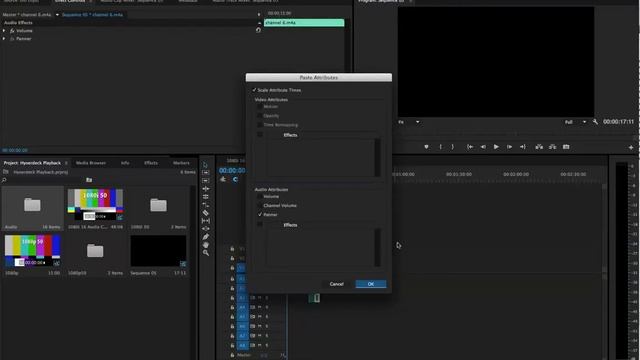Play the sequence in Program monitor

click(x=496, y=147)
